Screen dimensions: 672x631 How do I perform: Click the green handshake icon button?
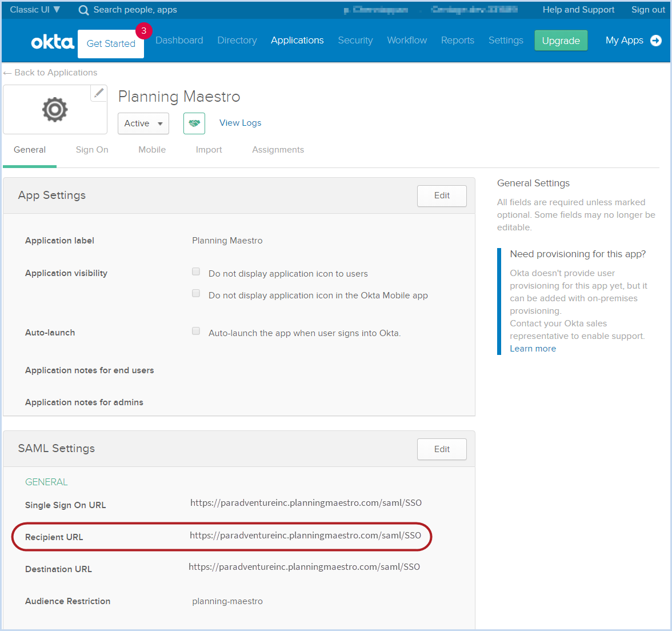tap(194, 123)
